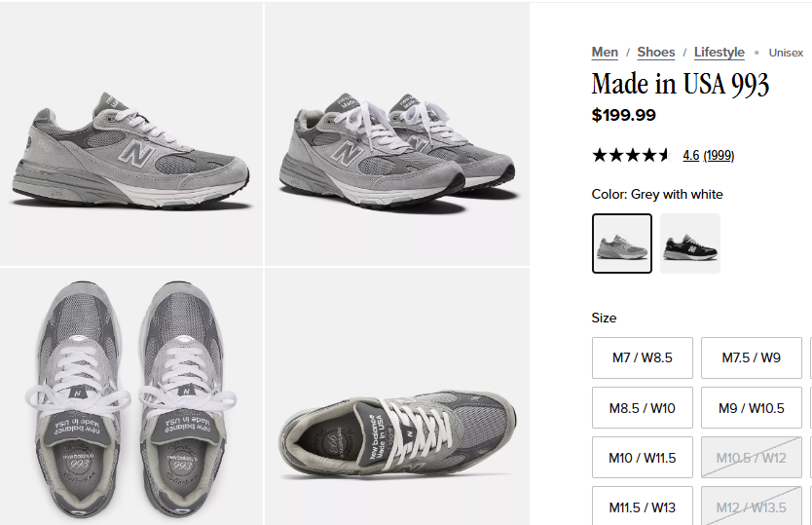Open the 4.6 rating link
Image resolution: width=812 pixels, height=525 pixels.
(691, 155)
